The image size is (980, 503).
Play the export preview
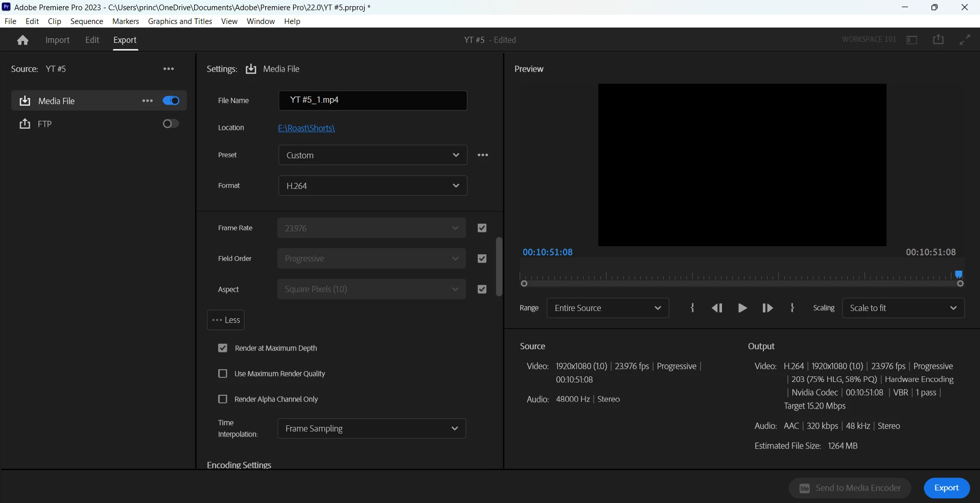742,308
